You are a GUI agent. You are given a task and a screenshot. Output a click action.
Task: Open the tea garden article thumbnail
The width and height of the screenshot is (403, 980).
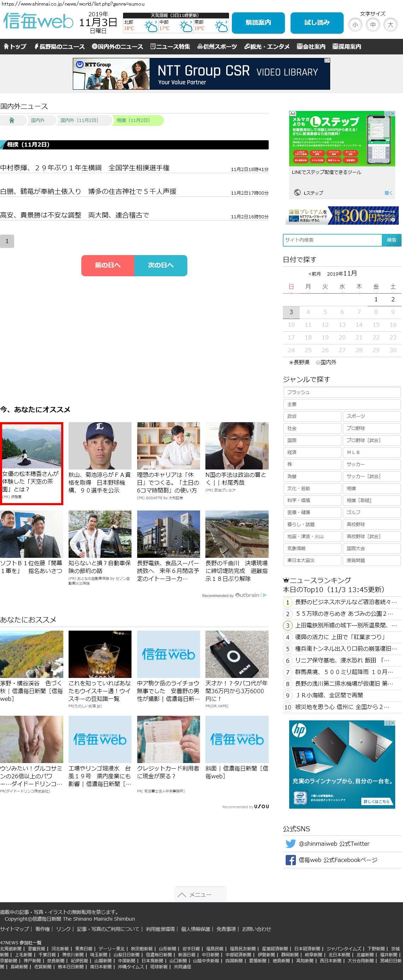tap(31, 446)
